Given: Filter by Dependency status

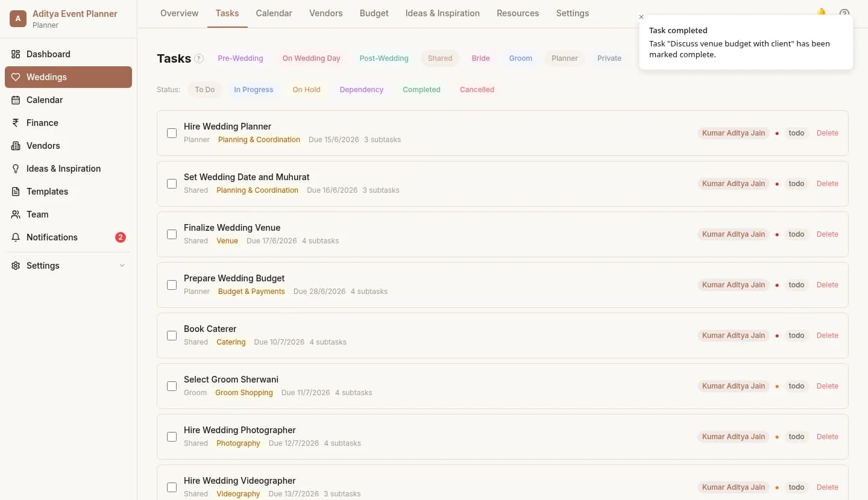Looking at the screenshot, I should pos(362,90).
